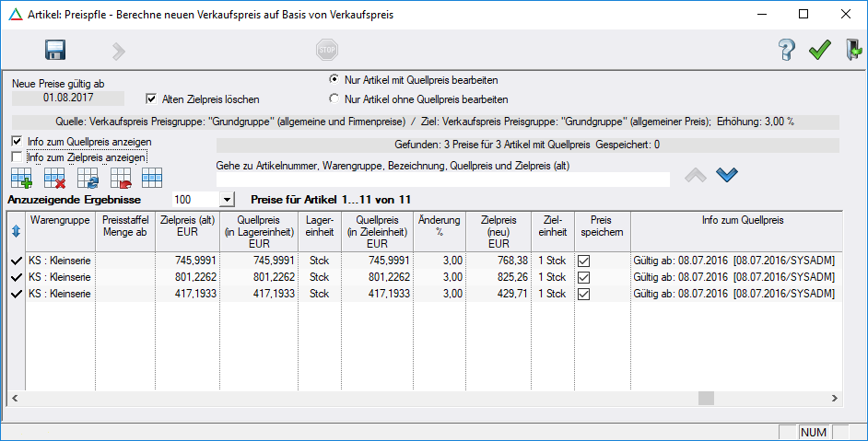Screen dimensions: 868x441
Task: Click grid icon with red undo arrow
Action: tap(119, 177)
